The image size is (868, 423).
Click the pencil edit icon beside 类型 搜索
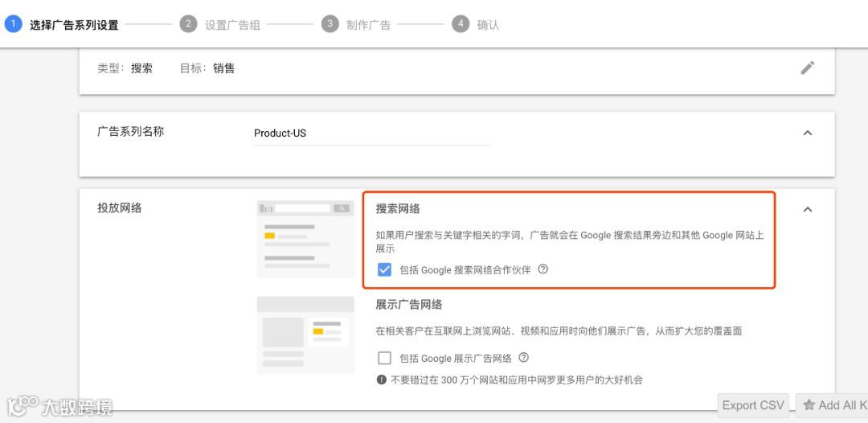(x=808, y=68)
